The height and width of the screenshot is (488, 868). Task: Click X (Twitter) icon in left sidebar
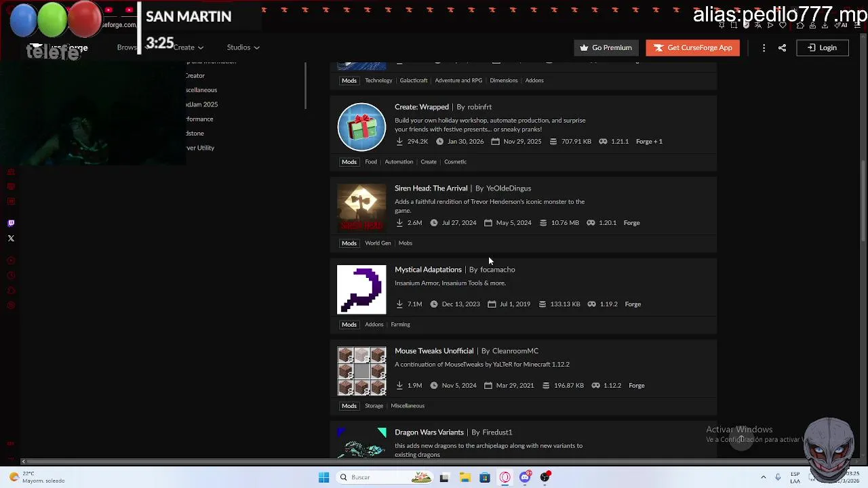pos(11,239)
